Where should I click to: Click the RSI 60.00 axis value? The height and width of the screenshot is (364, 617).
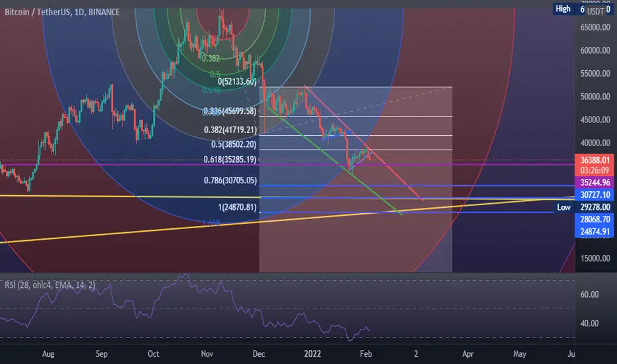pos(589,295)
